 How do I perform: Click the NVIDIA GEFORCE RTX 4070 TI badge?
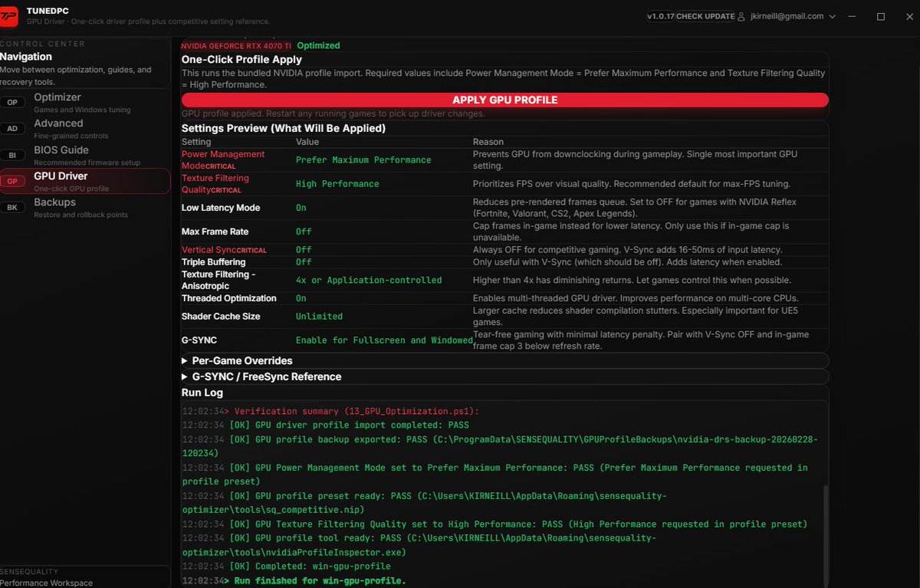(236, 46)
